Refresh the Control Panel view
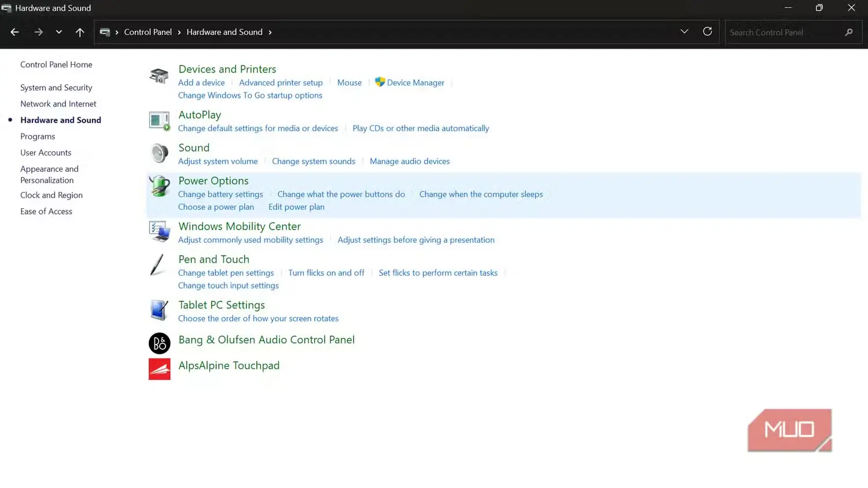The image size is (868, 488). pyautogui.click(x=707, y=32)
